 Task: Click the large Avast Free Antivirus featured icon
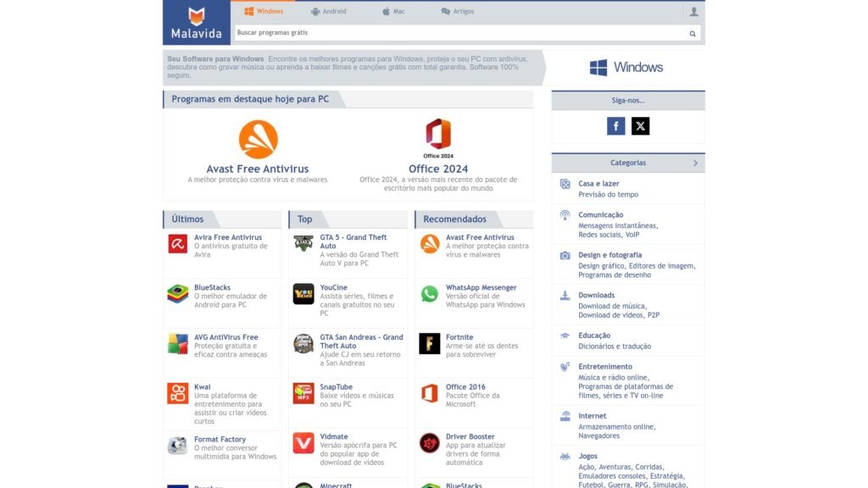pyautogui.click(x=258, y=140)
